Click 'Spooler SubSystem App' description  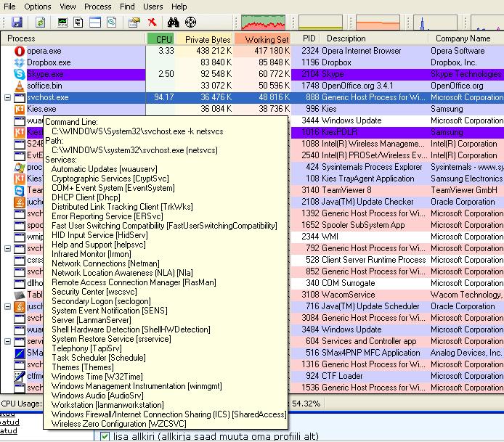(x=363, y=225)
